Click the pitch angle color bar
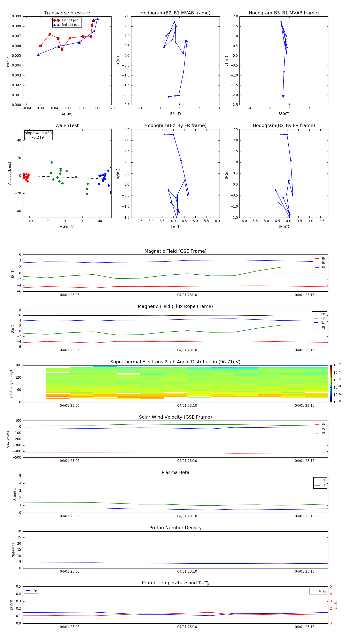This screenshot has height=644, width=351. pyautogui.click(x=331, y=384)
